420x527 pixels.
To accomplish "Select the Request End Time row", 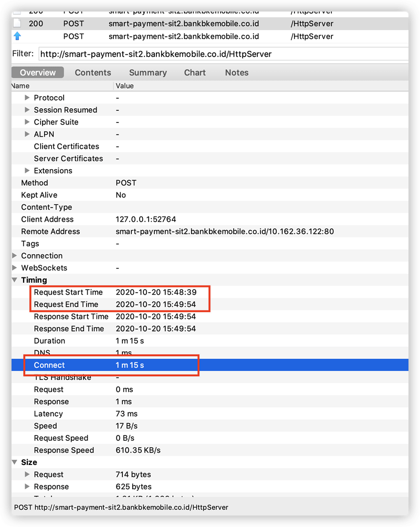I will pyautogui.click(x=210, y=304).
